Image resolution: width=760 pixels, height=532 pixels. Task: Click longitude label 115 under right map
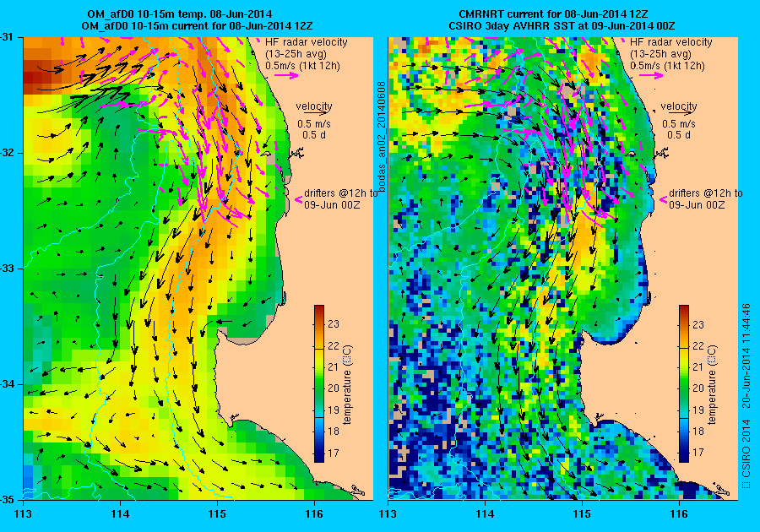(582, 514)
